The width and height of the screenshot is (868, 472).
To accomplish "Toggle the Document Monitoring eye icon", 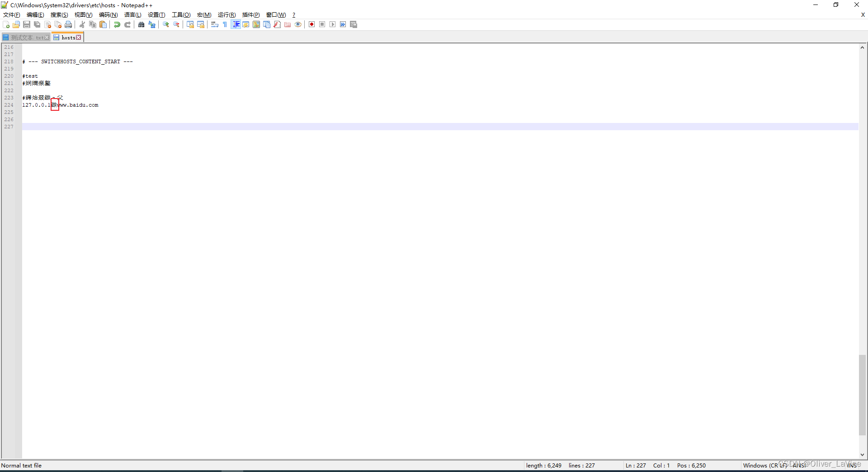I will point(298,24).
